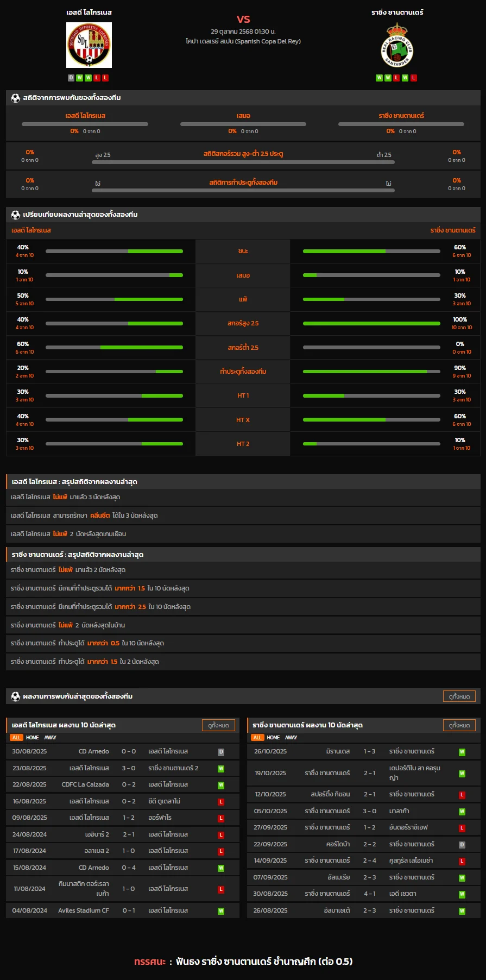Image resolution: width=486 pixels, height=980 pixels.
Task: Select ALL tab in เอสดี โลโกรเนส results panel
Action: point(16,738)
